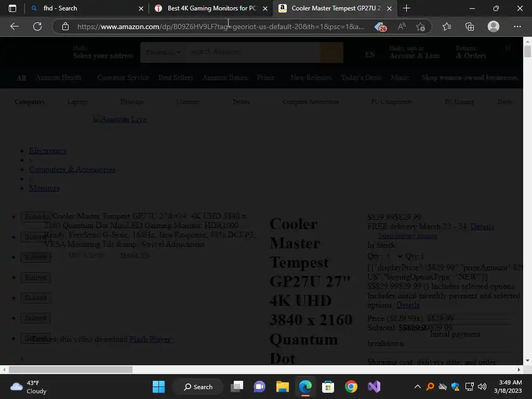
Task: Open the browser profile avatar
Action: coord(494,26)
